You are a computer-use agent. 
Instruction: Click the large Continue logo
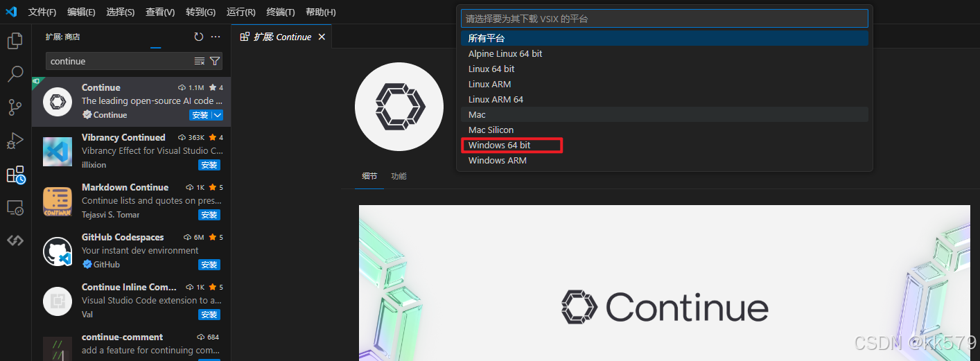point(399,107)
